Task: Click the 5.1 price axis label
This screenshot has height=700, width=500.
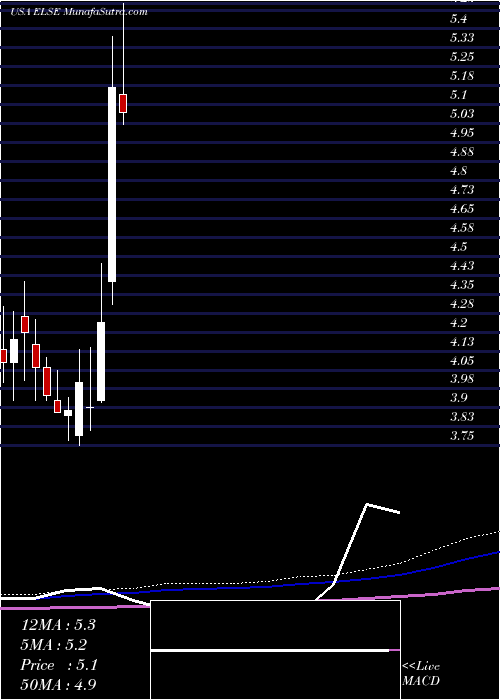Action: tap(459, 95)
